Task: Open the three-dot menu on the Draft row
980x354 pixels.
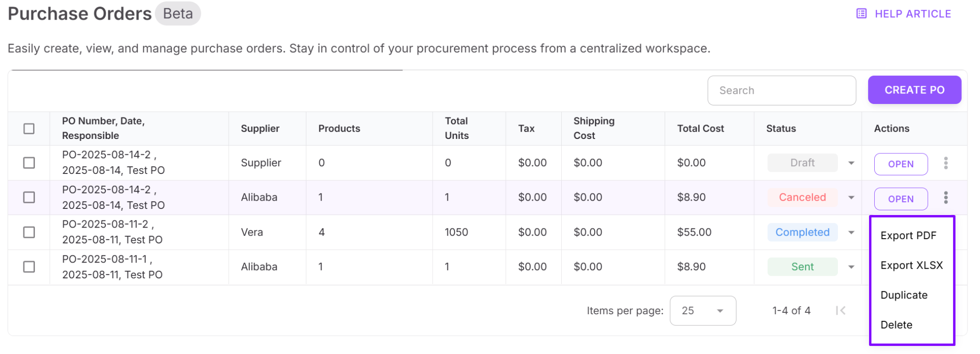Action: coord(947,163)
